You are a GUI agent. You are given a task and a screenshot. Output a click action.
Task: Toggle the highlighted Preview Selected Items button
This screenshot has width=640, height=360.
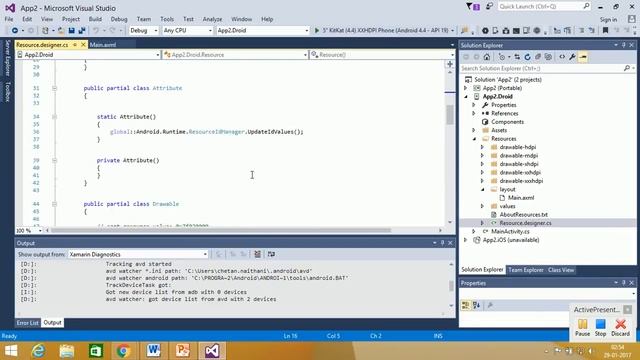pyautogui.click(x=583, y=57)
